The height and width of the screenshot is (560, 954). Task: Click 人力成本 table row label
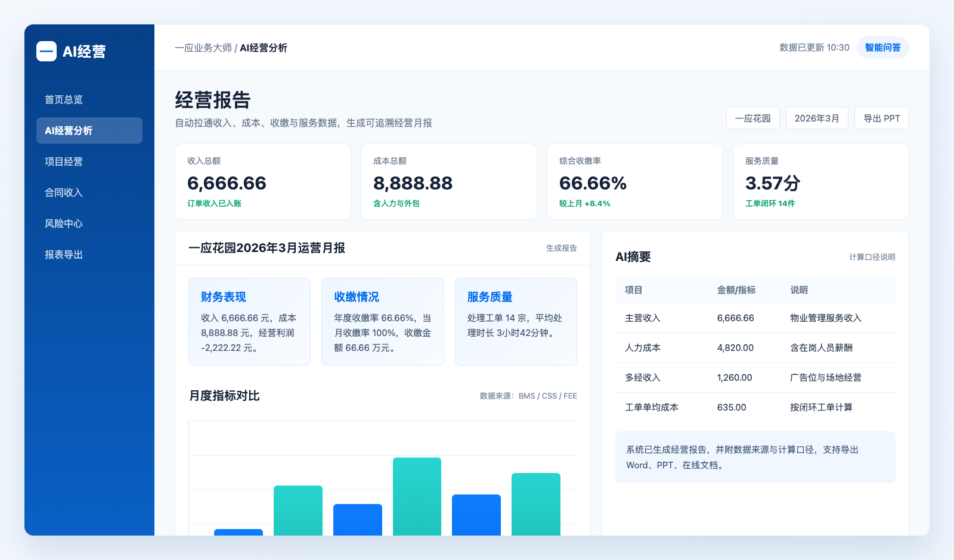(642, 348)
